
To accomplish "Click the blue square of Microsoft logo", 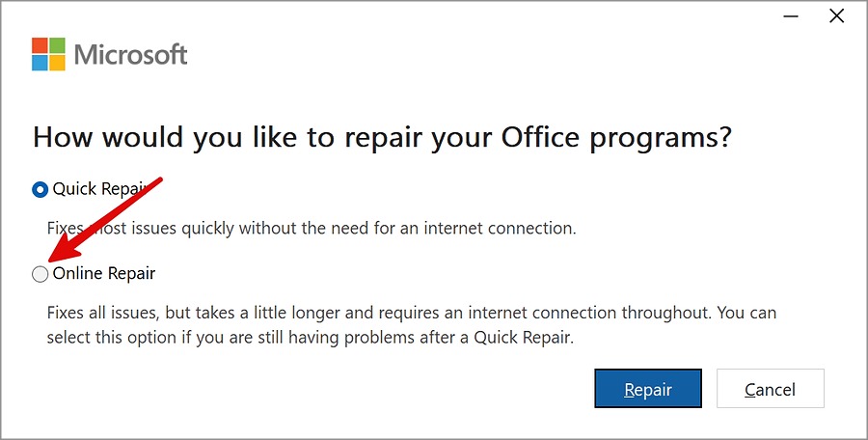I will coord(41,62).
